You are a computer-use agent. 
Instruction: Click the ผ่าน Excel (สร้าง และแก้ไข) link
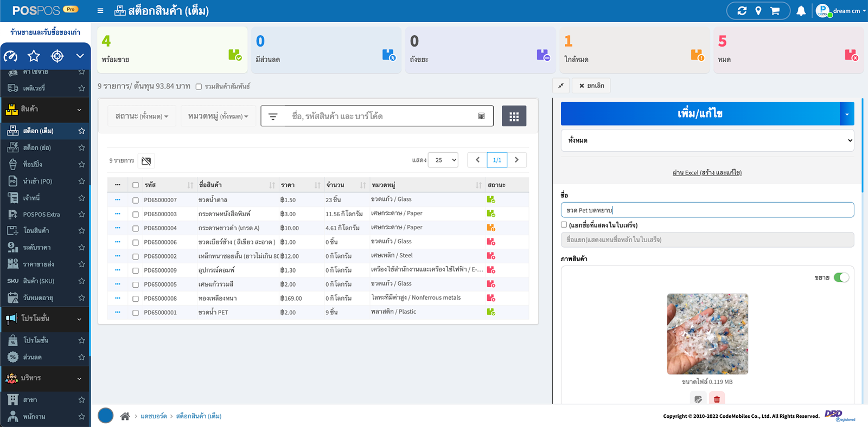[707, 172]
